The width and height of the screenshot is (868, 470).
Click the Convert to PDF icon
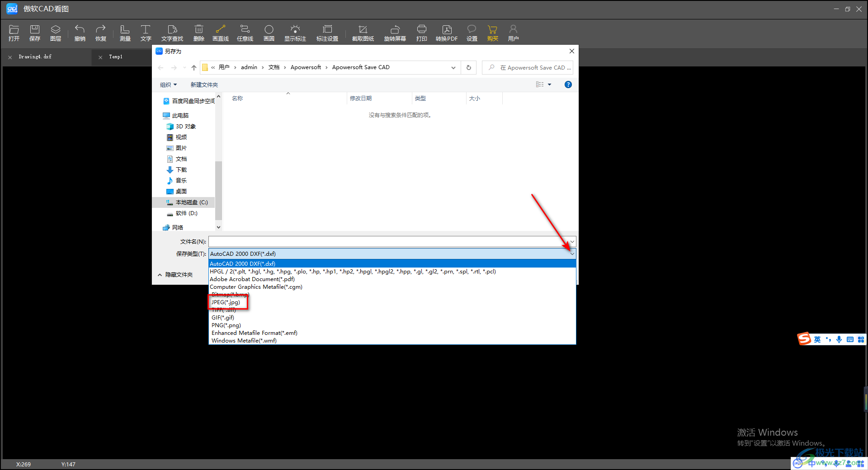coord(446,33)
